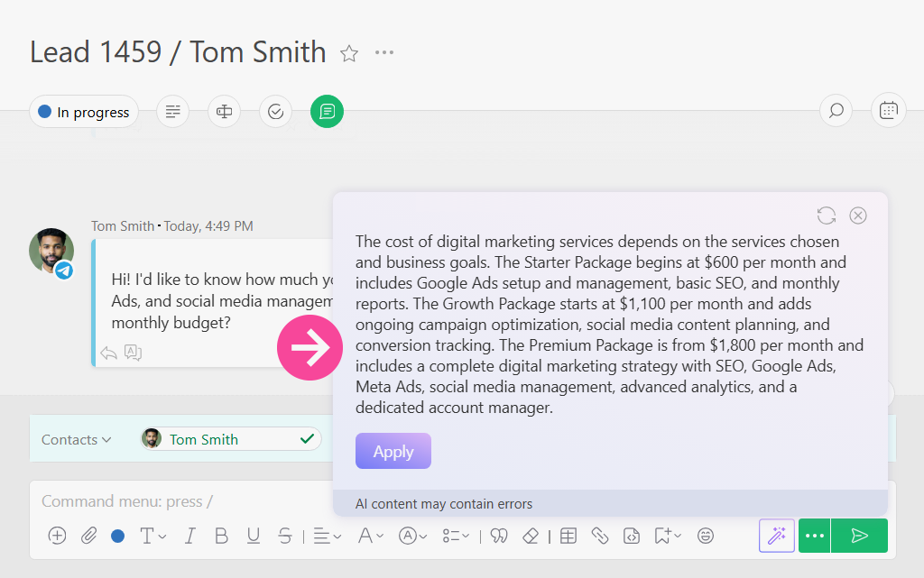Click the AI magic wand button
The image size is (924, 578).
777,536
